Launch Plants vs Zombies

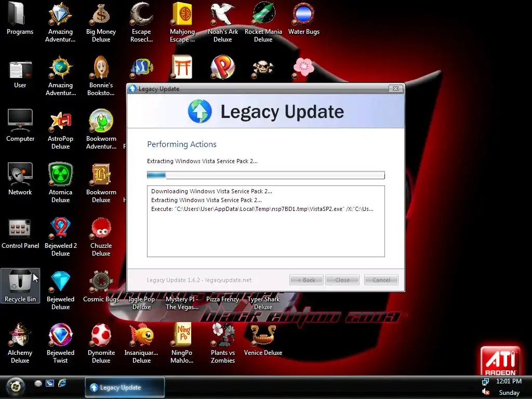point(222,343)
